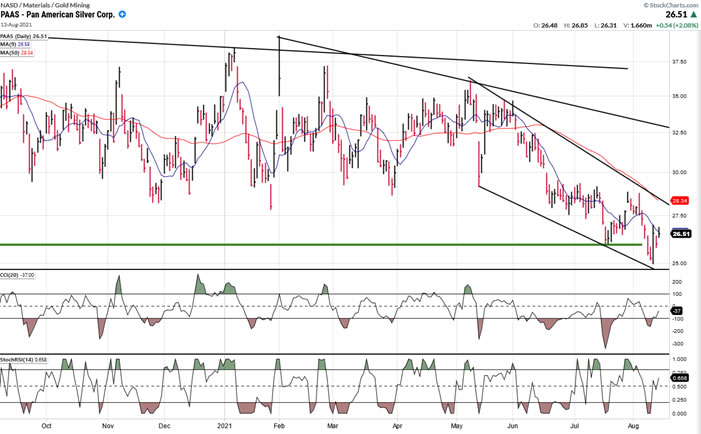
Task: Click the "May" month label on time axis
Action: [456, 426]
